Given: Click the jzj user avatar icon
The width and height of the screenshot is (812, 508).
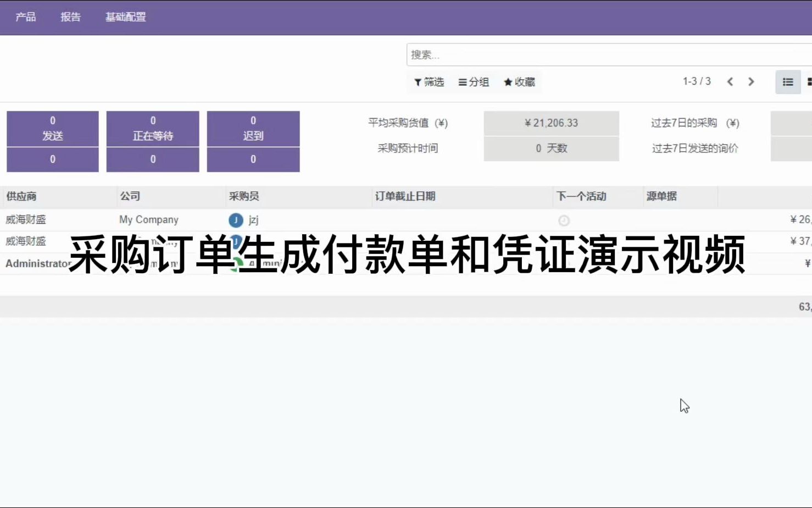Looking at the screenshot, I should 236,220.
